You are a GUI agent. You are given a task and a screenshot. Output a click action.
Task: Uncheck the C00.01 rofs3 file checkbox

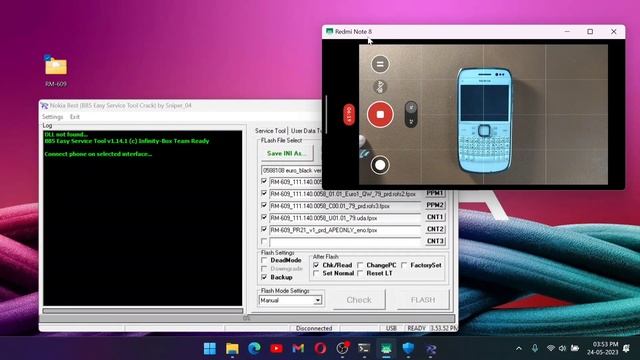[x=264, y=205]
